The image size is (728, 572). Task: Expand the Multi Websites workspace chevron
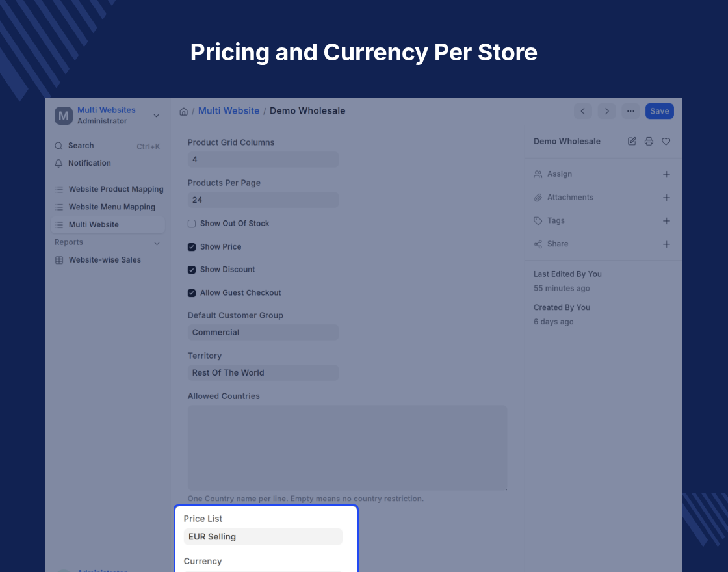[157, 116]
